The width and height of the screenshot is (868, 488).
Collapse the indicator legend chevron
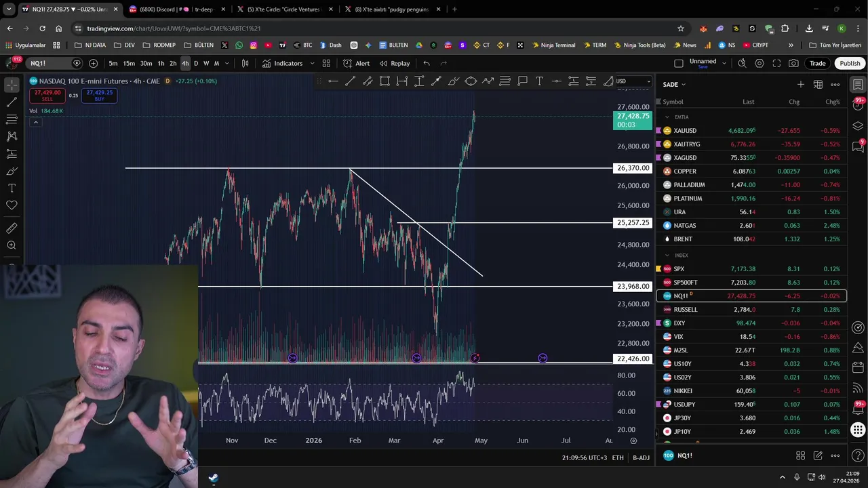click(35, 122)
